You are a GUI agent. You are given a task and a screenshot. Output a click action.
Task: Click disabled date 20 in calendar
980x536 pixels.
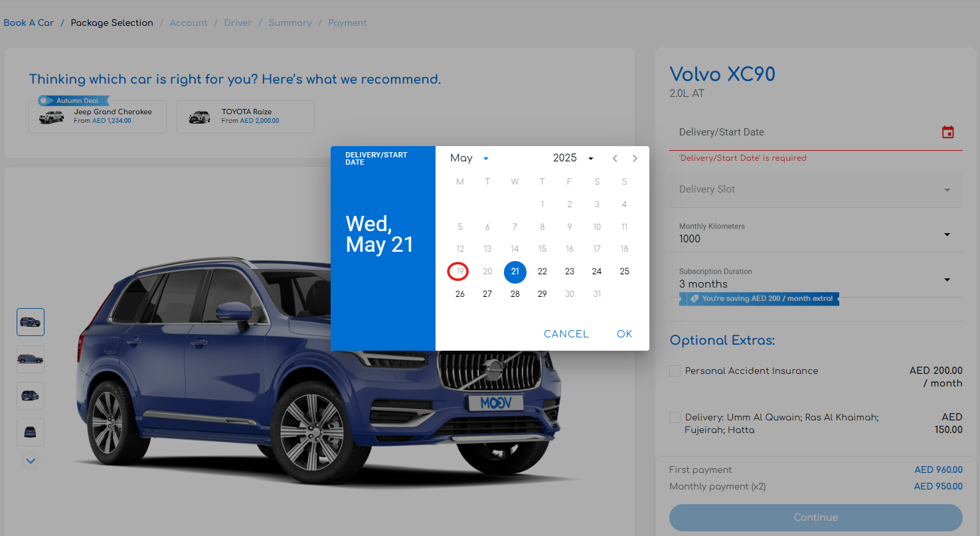487,272
